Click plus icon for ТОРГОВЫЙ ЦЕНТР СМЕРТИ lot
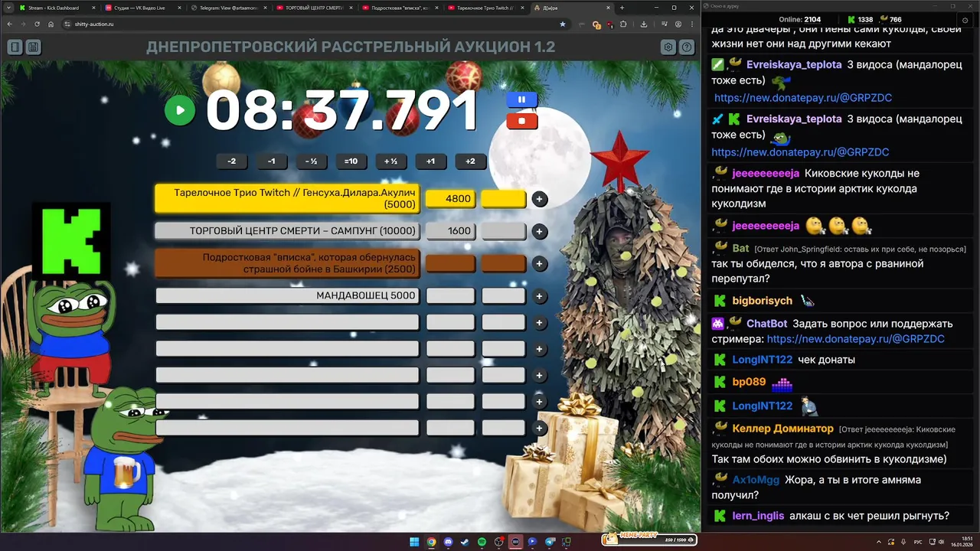Image resolution: width=980 pixels, height=551 pixels. click(x=540, y=231)
